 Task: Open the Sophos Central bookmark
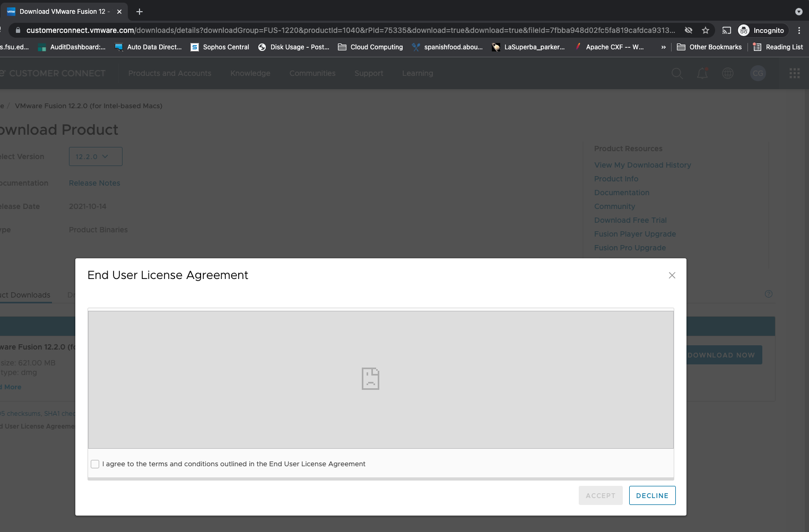coord(220,47)
